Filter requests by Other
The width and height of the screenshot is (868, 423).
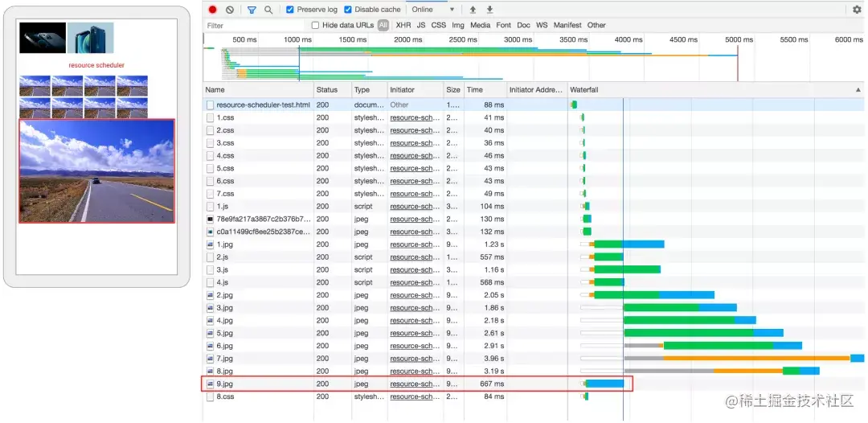(596, 25)
